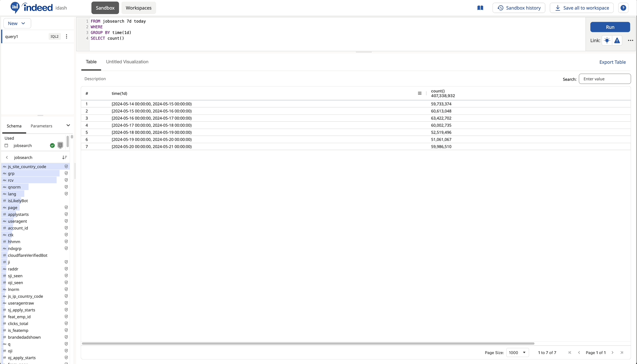637x364 pixels.
Task: Click the sort fields icon next to jobsearch
Action: pos(65,157)
